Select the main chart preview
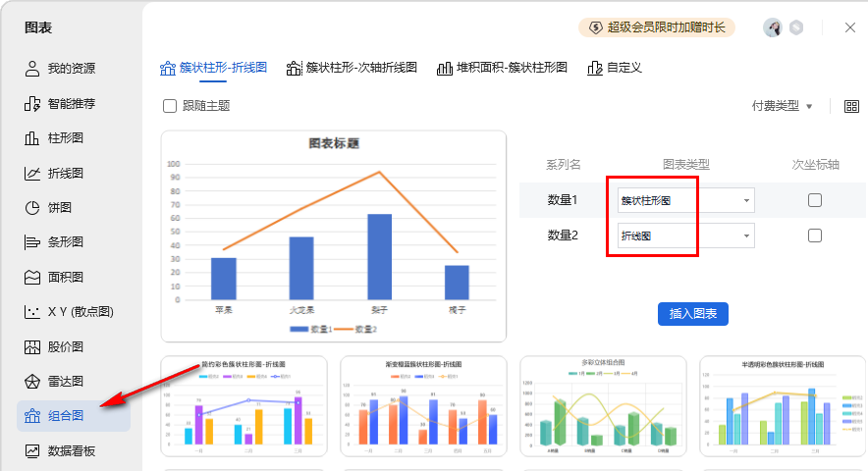This screenshot has height=471, width=868. tap(334, 236)
